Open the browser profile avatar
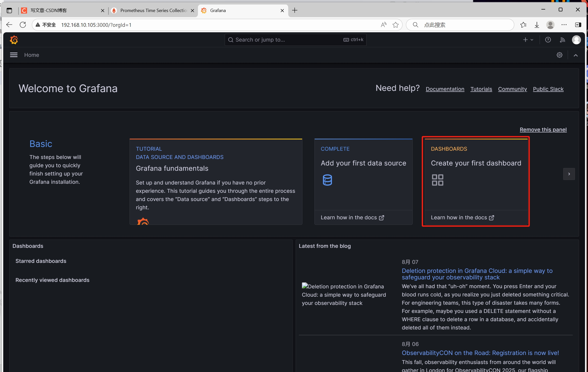Image resolution: width=588 pixels, height=372 pixels. click(550, 25)
